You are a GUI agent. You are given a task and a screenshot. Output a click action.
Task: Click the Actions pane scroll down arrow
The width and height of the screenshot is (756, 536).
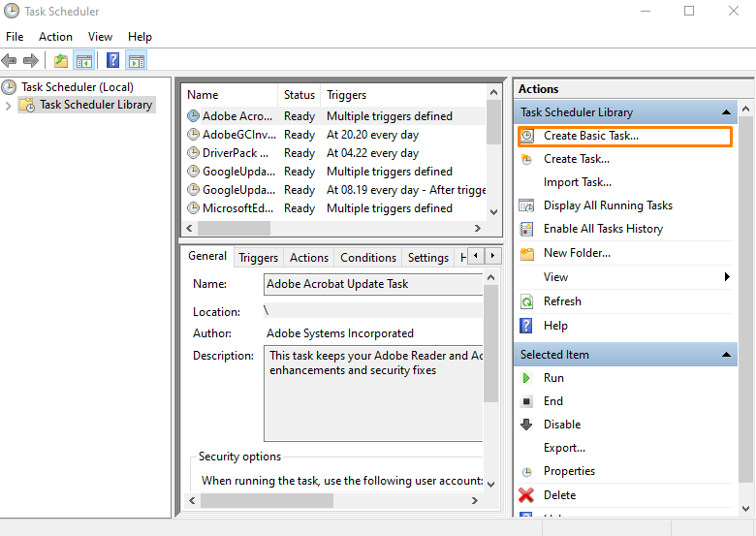click(745, 509)
